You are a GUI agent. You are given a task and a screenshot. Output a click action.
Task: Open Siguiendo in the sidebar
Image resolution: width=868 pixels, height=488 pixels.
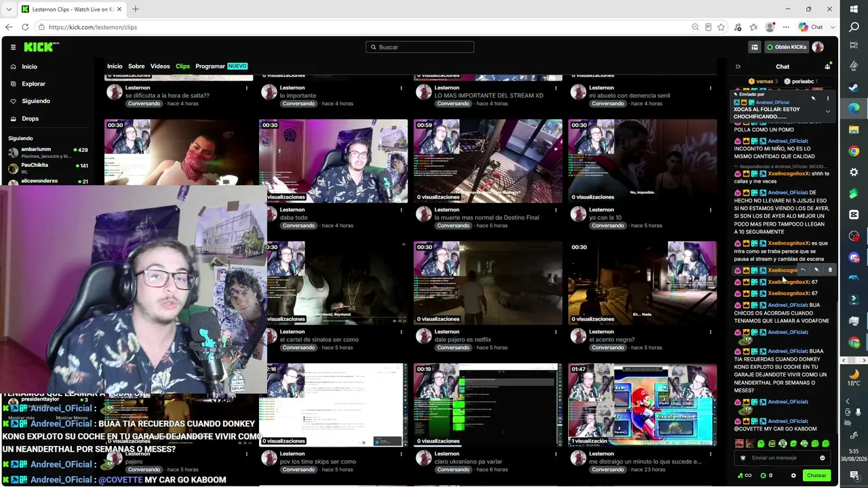pyautogui.click(x=35, y=101)
